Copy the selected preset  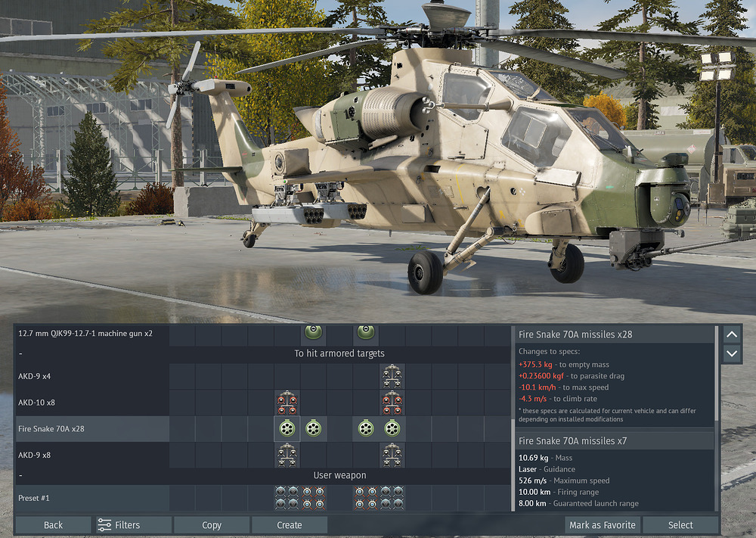tap(212, 525)
